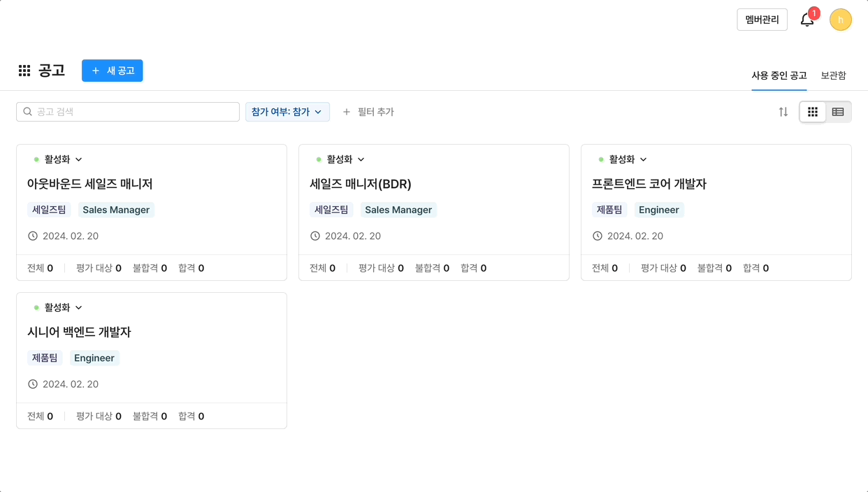Select the 사용 중인 공고 tab

[x=779, y=75]
